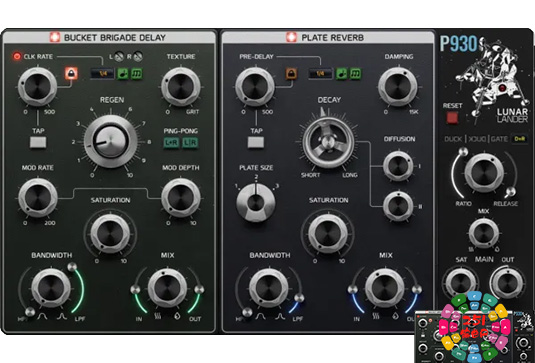The image size is (535, 363).
Task: Click the delay BANDWIDTH knob
Action: click(51, 288)
